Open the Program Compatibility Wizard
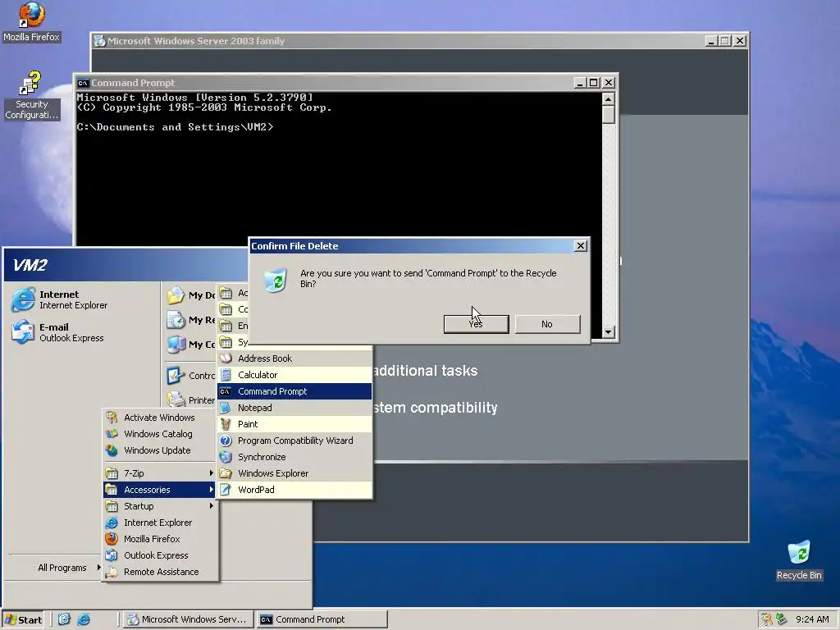 (x=294, y=441)
